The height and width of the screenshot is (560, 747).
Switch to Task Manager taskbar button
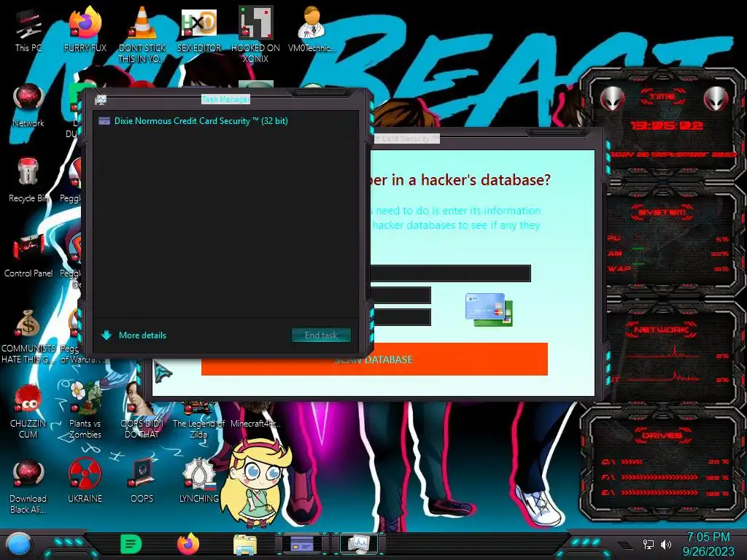tap(358, 544)
